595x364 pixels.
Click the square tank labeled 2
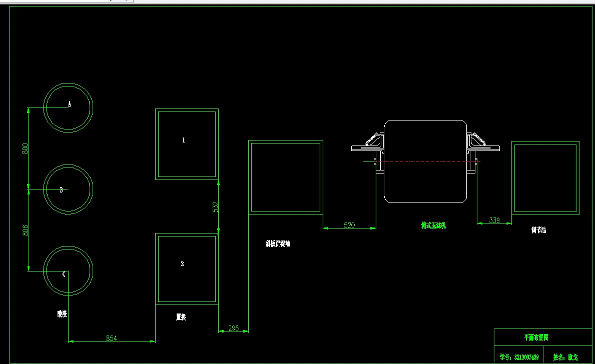tap(187, 269)
